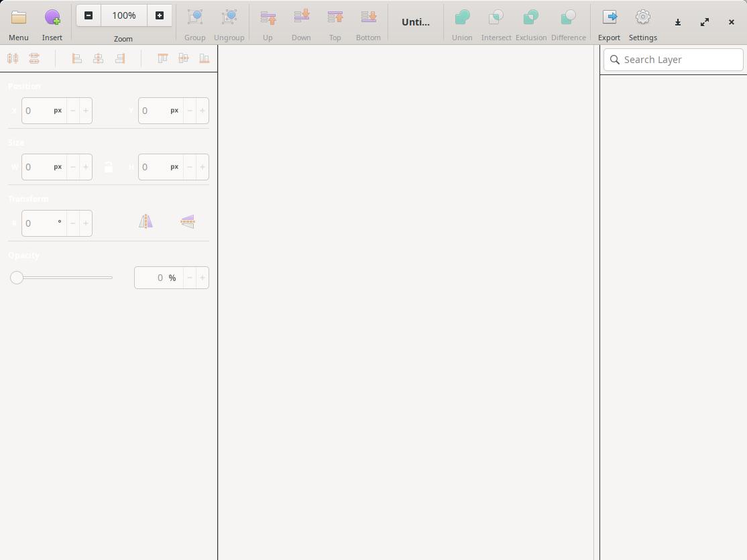The height and width of the screenshot is (560, 747).
Task: Minimize window with the down-arrow button
Action: tap(677, 22)
